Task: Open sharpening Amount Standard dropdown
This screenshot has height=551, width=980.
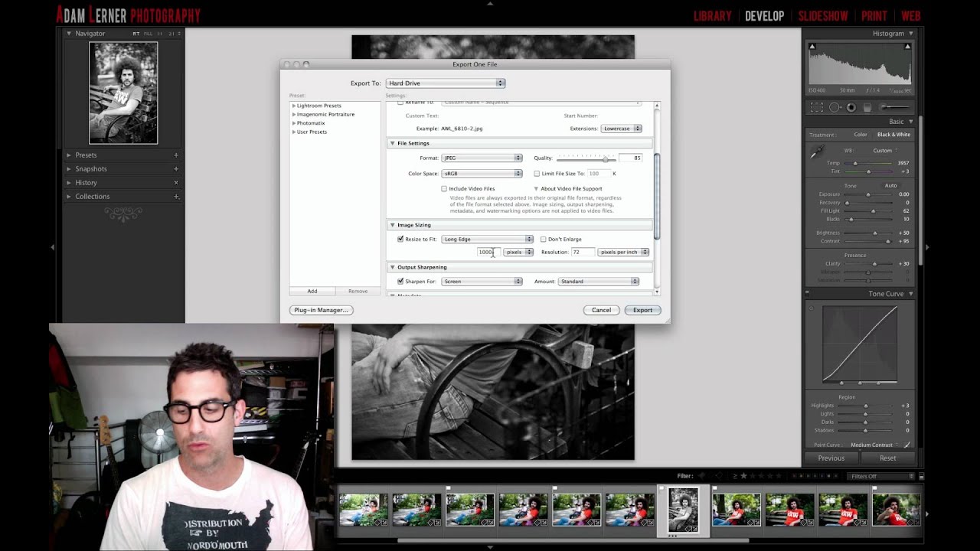Action: pyautogui.click(x=599, y=282)
